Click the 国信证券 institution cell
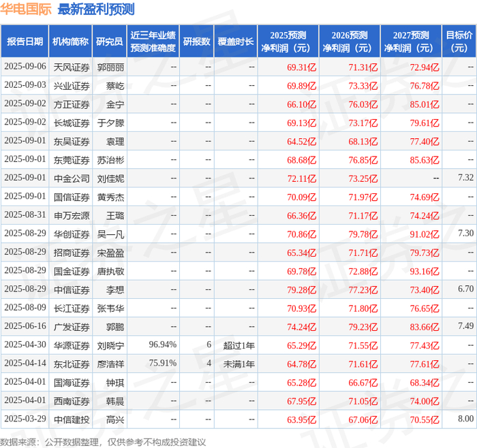477x448 pixels. (x=72, y=197)
